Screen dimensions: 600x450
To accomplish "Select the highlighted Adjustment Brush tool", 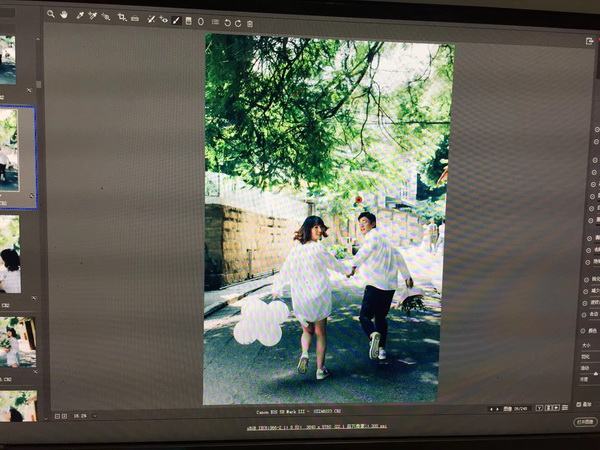I will pyautogui.click(x=176, y=20).
